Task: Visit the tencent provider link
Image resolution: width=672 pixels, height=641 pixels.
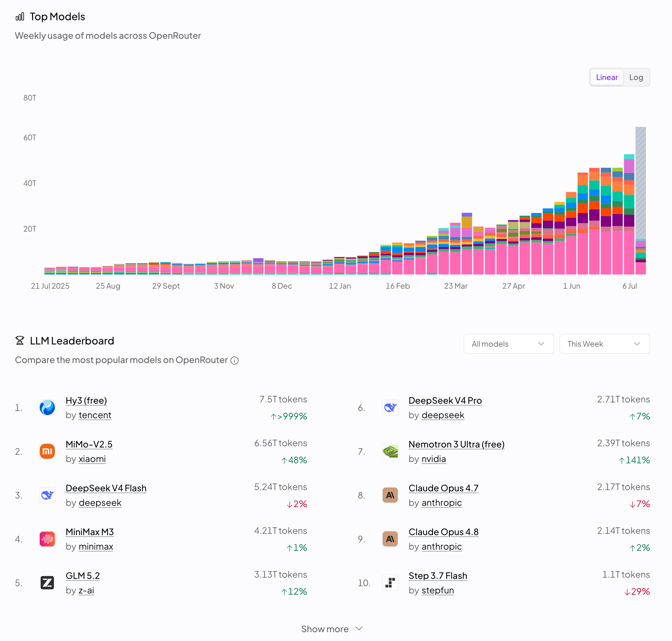Action: coord(95,415)
